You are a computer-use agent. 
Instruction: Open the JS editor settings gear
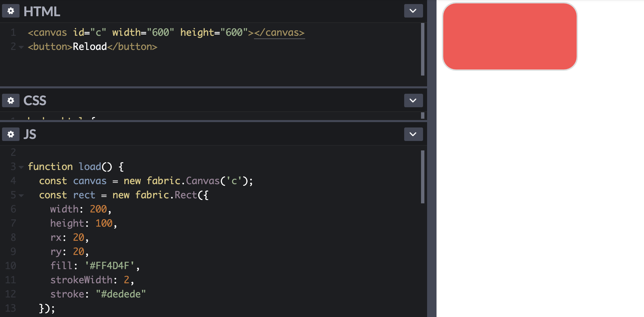point(11,134)
